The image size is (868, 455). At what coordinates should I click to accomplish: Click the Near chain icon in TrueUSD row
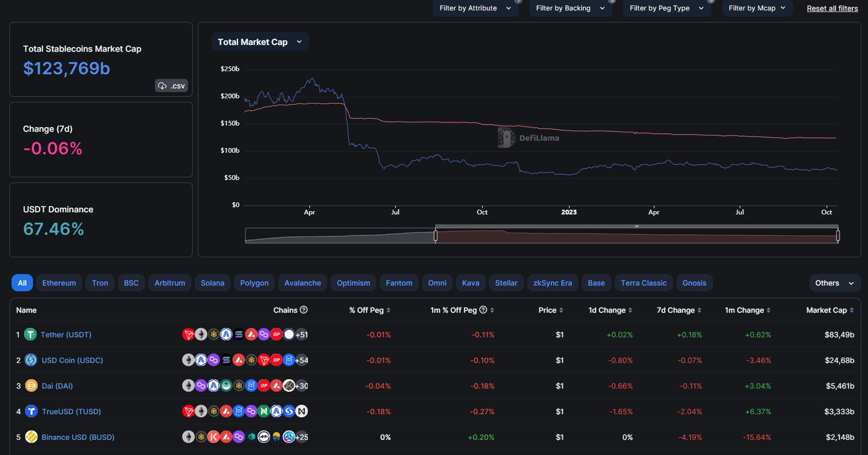point(302,412)
